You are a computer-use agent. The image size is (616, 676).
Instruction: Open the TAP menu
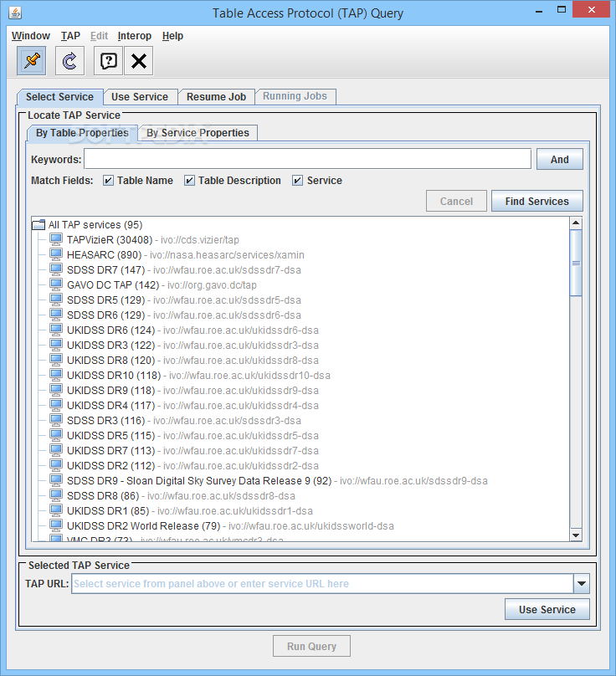70,36
